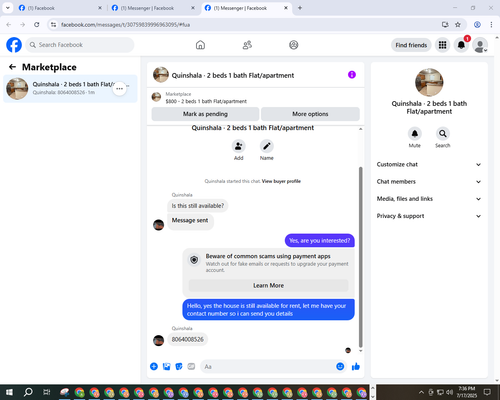The height and width of the screenshot is (400, 500).
Task: Bookmark this page with the star icon
Action: pyautogui.click(x=458, y=25)
